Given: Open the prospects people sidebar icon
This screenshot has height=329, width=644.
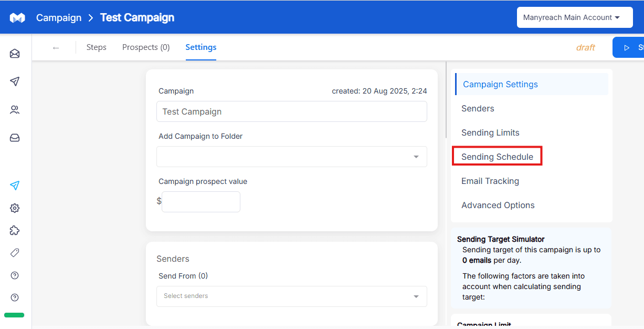Looking at the screenshot, I should (15, 110).
